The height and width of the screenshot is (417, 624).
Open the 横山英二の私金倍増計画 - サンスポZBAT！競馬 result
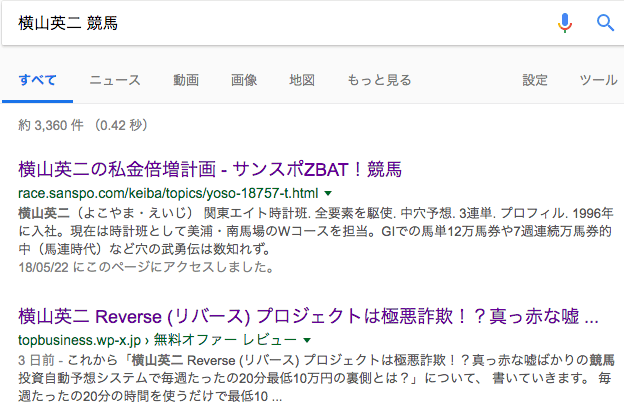[210, 169]
